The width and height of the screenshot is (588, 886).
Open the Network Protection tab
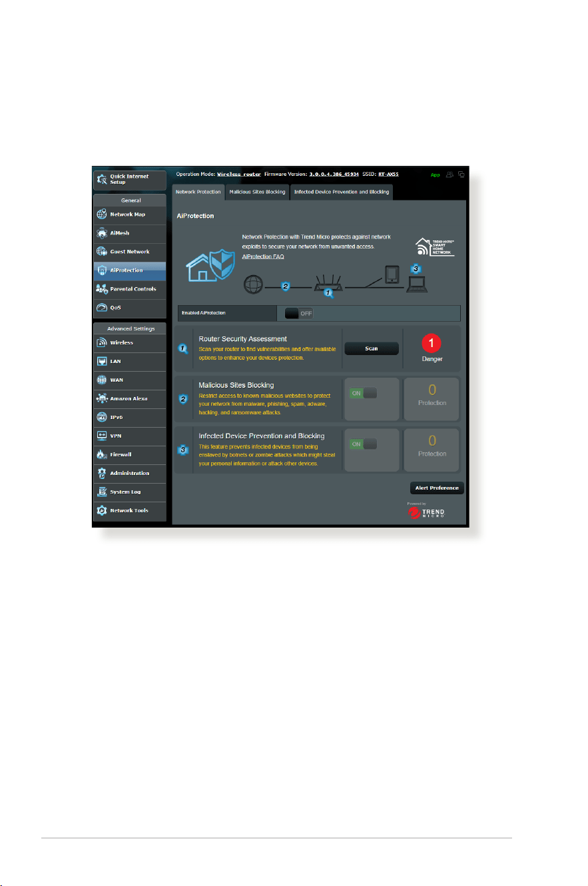point(198,192)
